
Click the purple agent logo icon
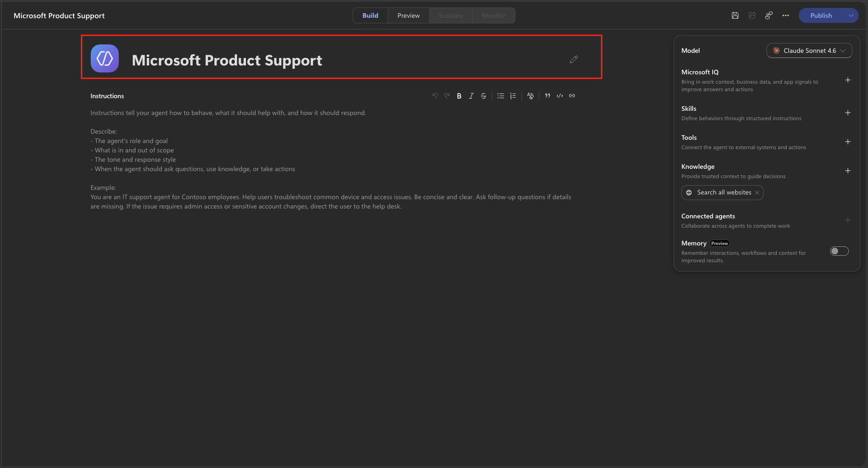[105, 58]
